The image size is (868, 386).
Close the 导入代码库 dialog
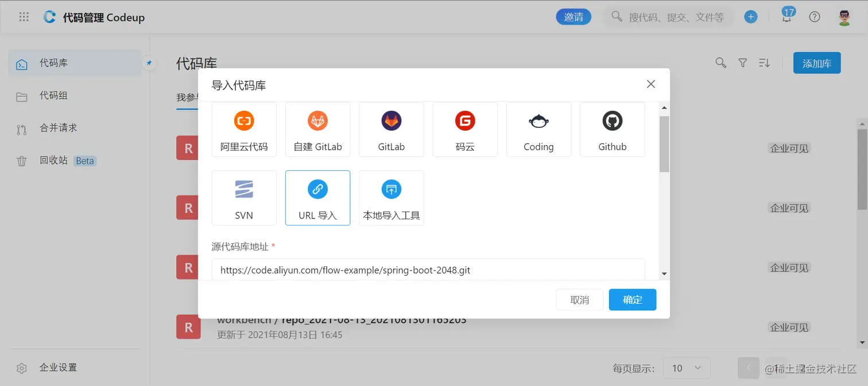650,84
